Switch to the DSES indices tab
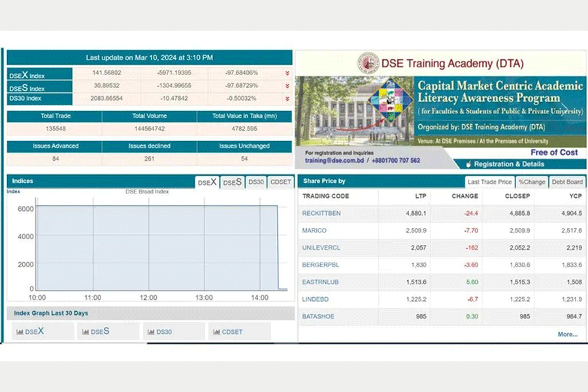This screenshot has width=588, height=392. (232, 182)
